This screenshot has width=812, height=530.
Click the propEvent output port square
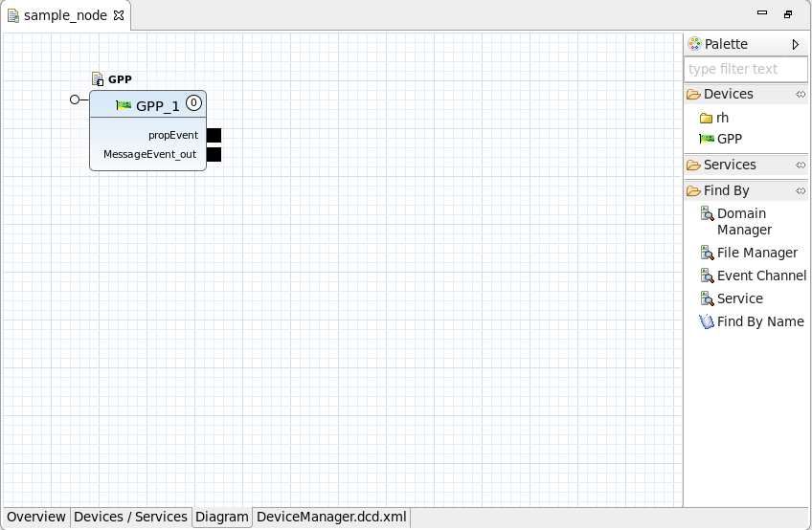pos(214,136)
